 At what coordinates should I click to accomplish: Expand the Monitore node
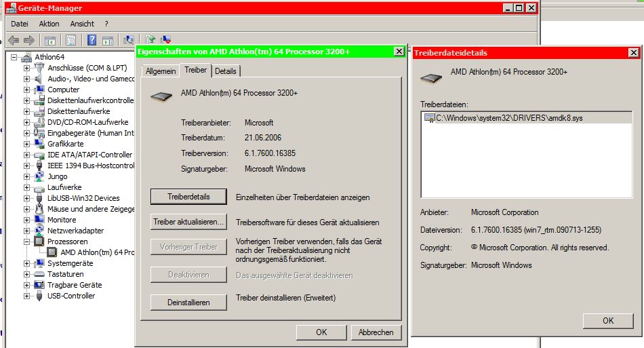pos(26,220)
